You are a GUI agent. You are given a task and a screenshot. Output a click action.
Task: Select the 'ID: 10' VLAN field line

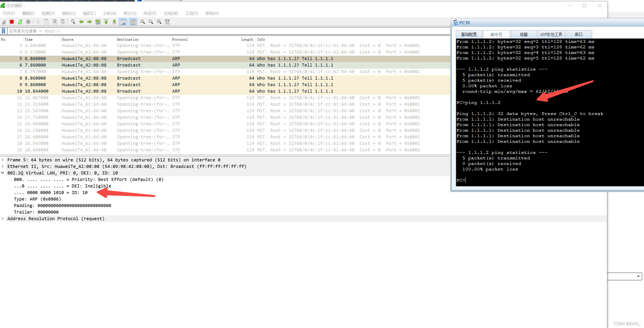[51, 192]
